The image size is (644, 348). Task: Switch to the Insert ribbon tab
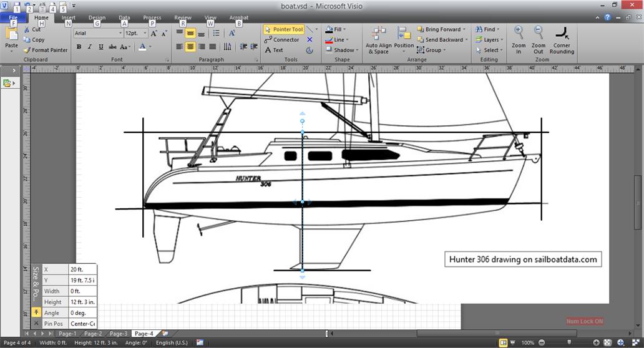click(68, 17)
